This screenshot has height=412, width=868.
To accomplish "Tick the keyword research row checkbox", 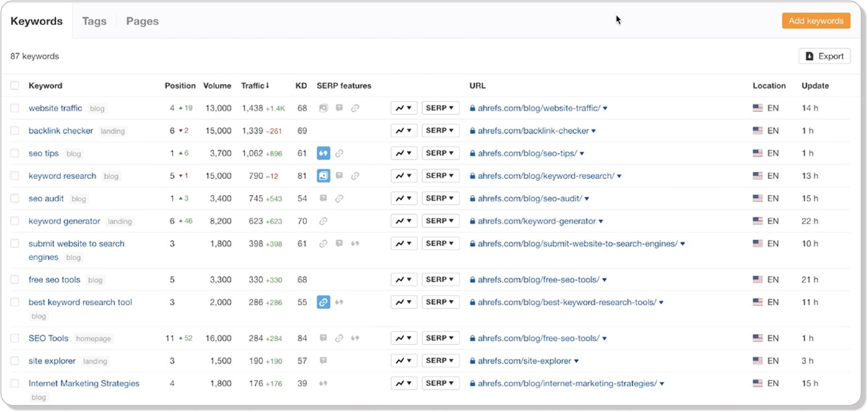I will click(15, 176).
